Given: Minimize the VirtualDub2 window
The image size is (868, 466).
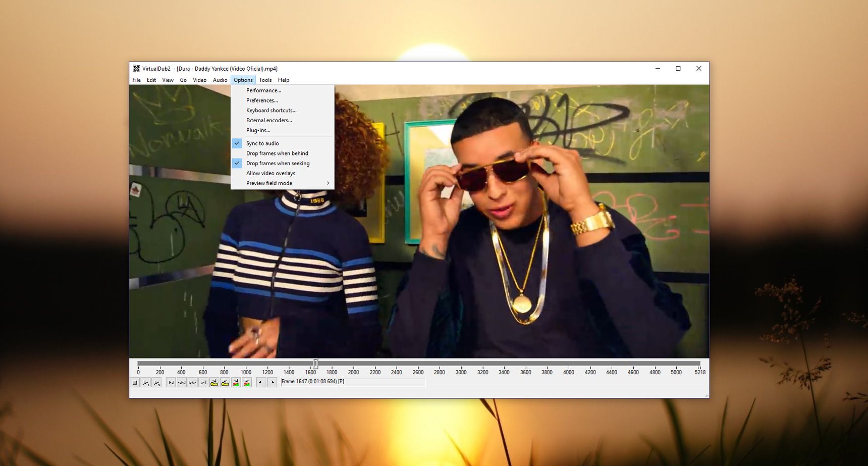Looking at the screenshot, I should point(658,69).
